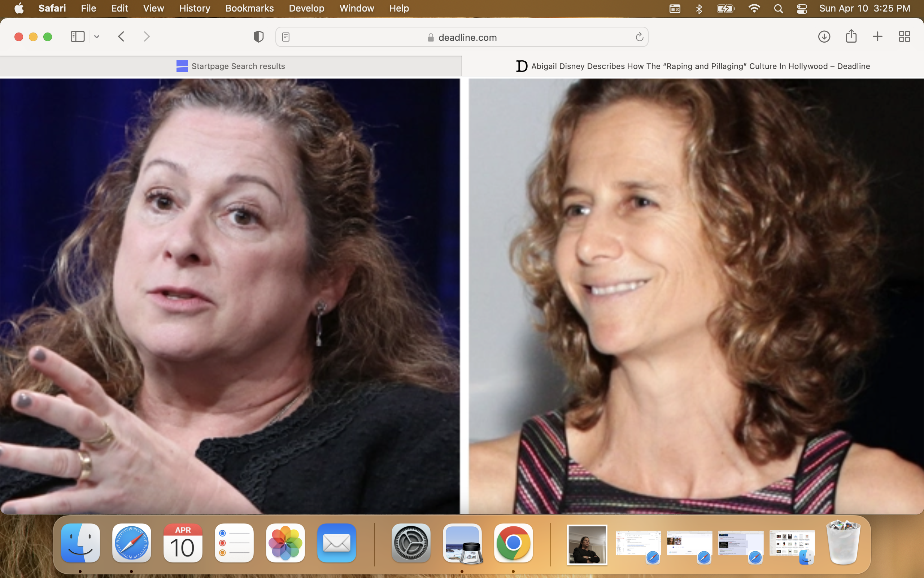Open the Trash in the Dock
The width and height of the screenshot is (924, 578).
point(843,542)
